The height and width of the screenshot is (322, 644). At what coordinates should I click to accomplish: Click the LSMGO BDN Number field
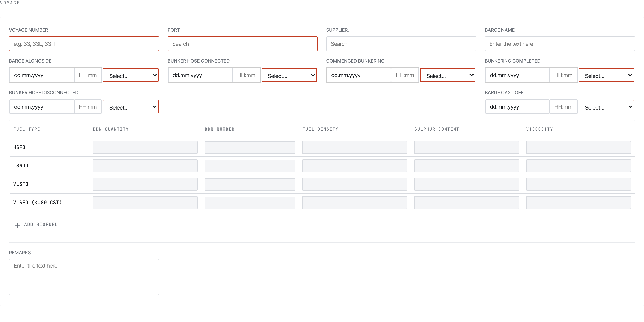[250, 166]
